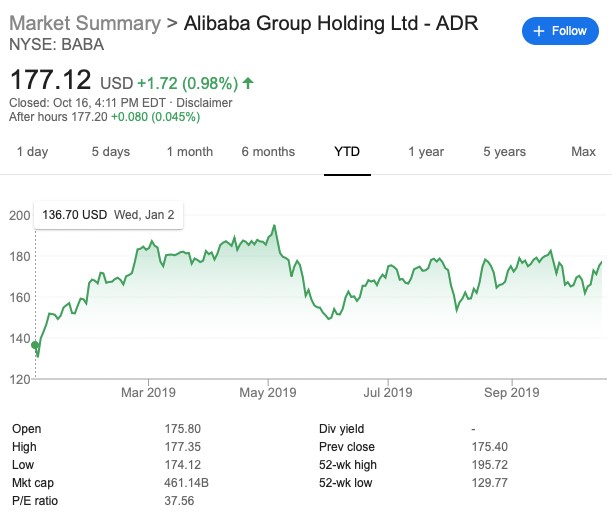Select the 1 day tab
This screenshot has height=529, width=612.
[x=33, y=152]
